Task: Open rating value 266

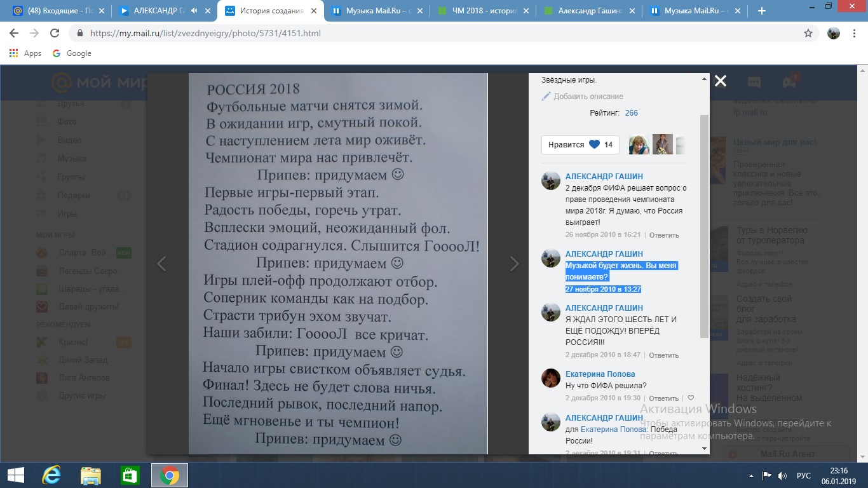Action: point(631,113)
